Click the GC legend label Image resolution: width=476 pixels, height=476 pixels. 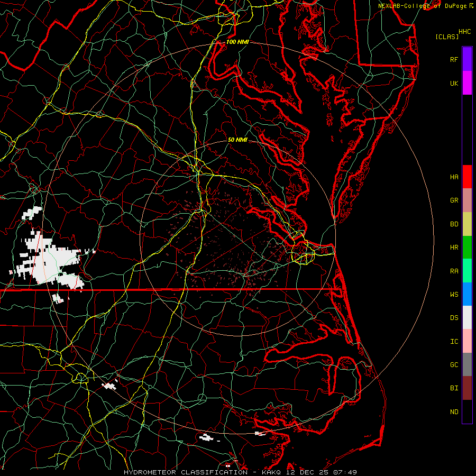(454, 365)
